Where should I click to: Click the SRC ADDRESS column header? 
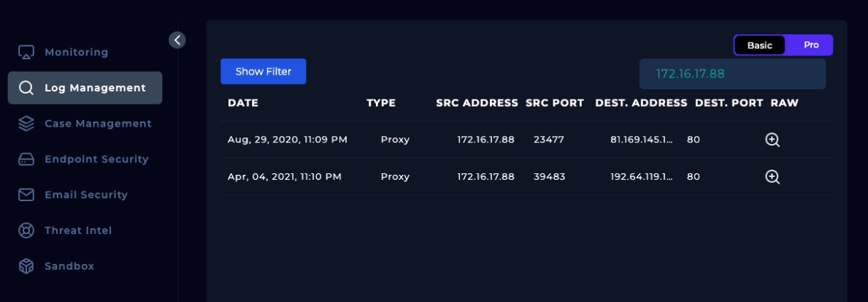coord(477,103)
